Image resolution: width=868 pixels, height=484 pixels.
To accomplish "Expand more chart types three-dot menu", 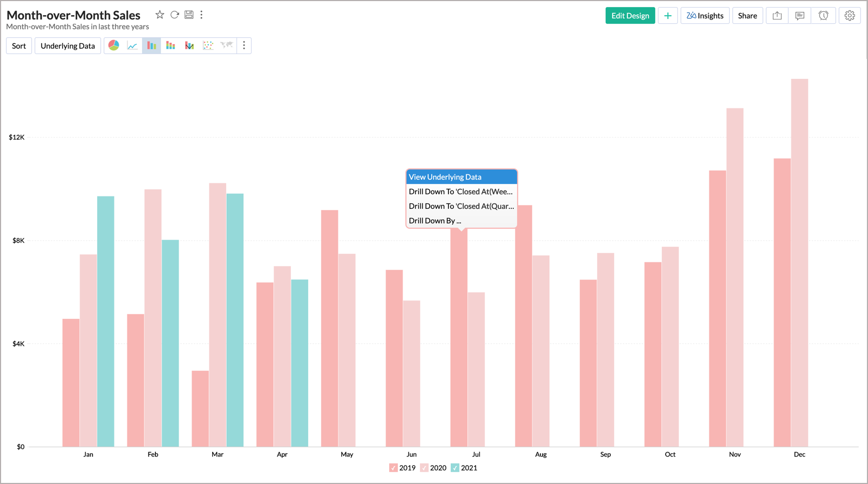I will tap(244, 46).
